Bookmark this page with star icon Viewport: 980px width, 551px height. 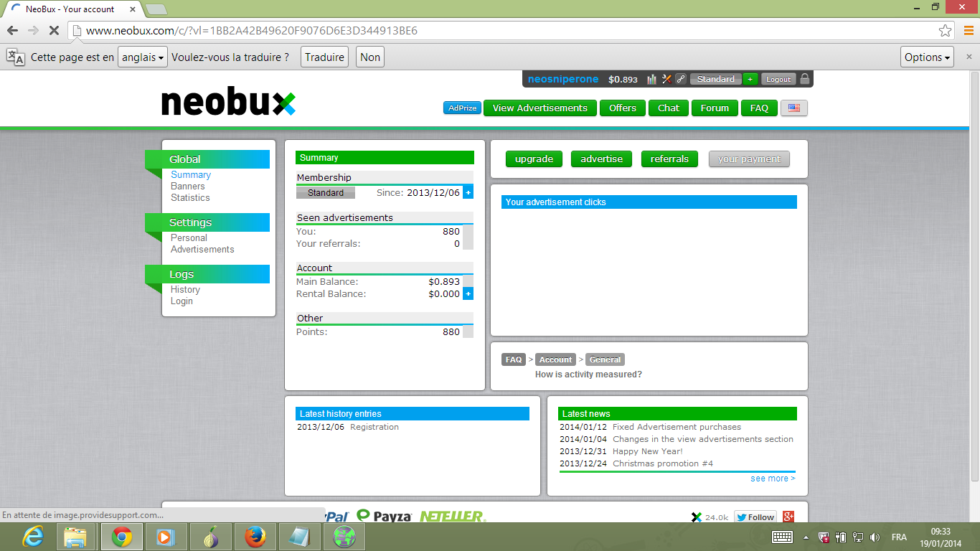[946, 31]
